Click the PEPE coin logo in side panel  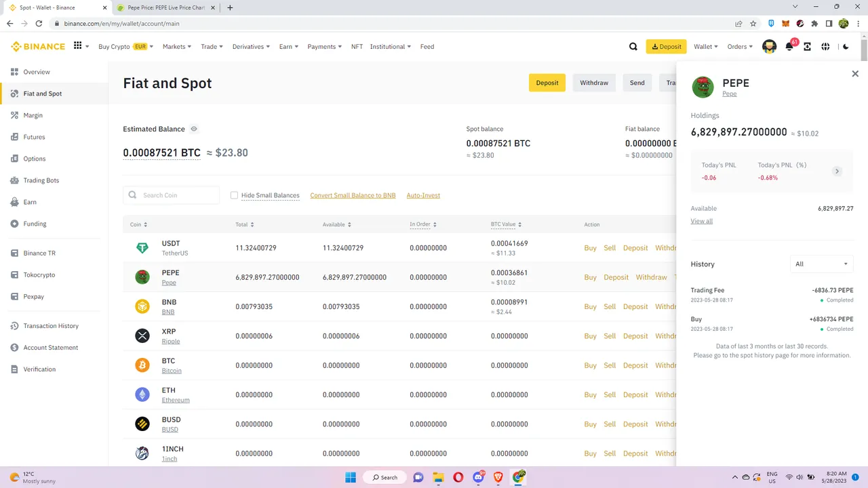click(x=703, y=87)
